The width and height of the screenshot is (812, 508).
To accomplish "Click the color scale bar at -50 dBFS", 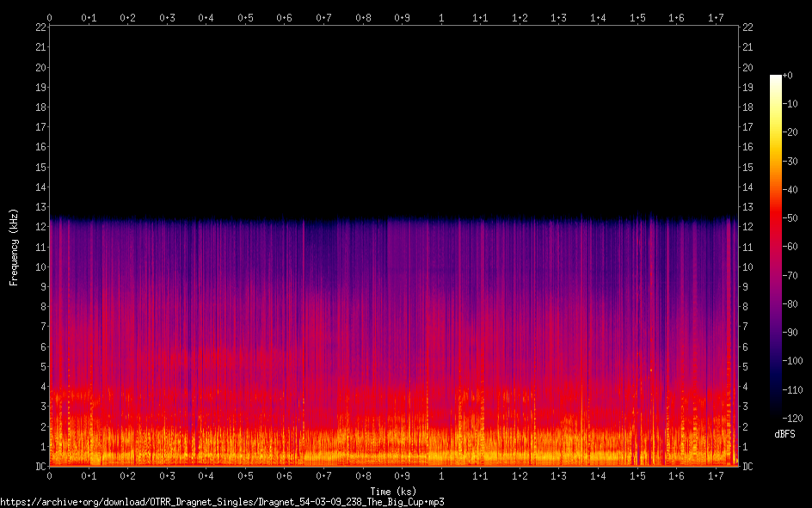I will 776,218.
